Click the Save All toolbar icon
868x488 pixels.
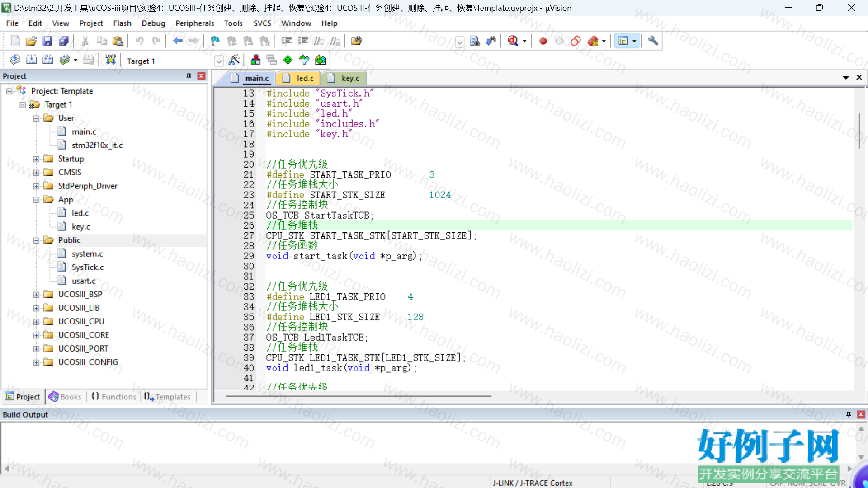click(64, 41)
